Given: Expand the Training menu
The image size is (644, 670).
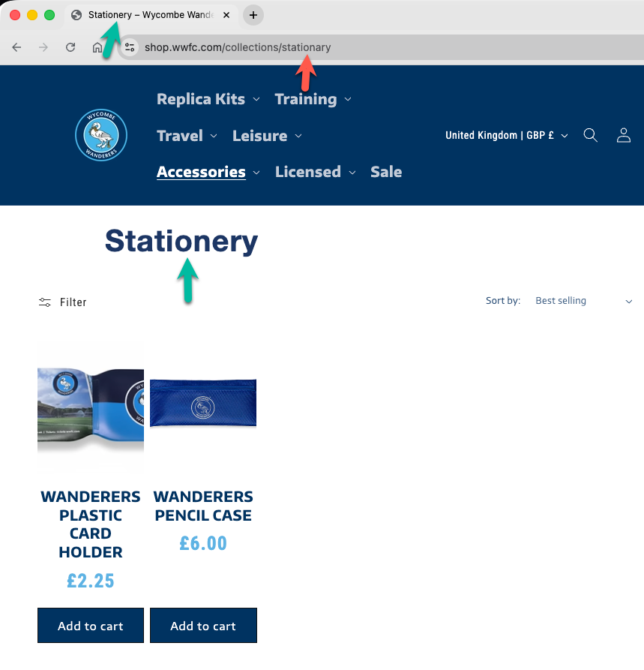Looking at the screenshot, I should [313, 99].
